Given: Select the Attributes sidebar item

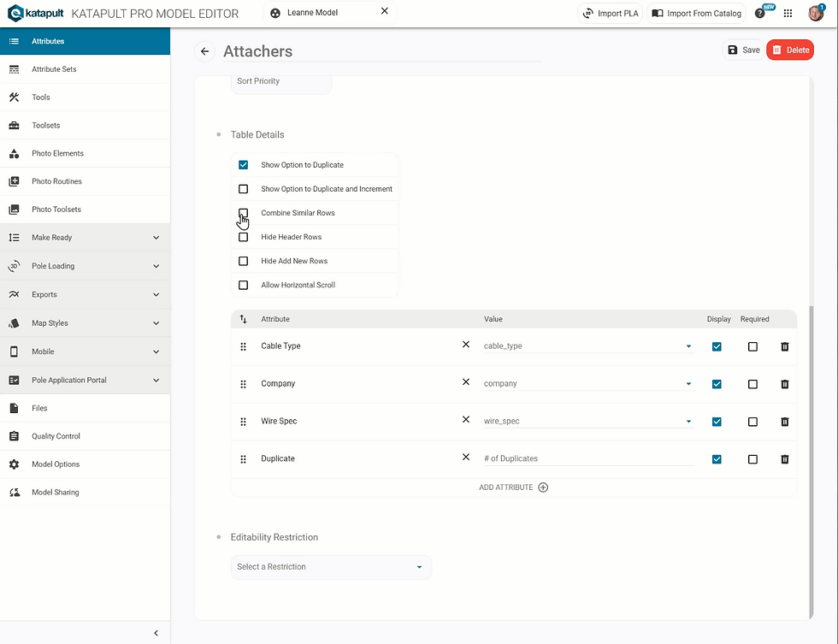Looking at the screenshot, I should pos(85,41).
